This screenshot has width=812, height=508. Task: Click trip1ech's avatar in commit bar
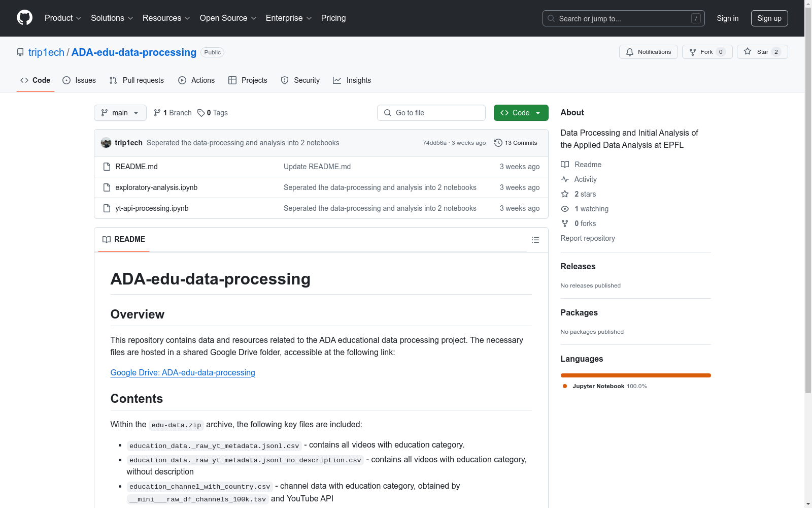click(x=106, y=143)
